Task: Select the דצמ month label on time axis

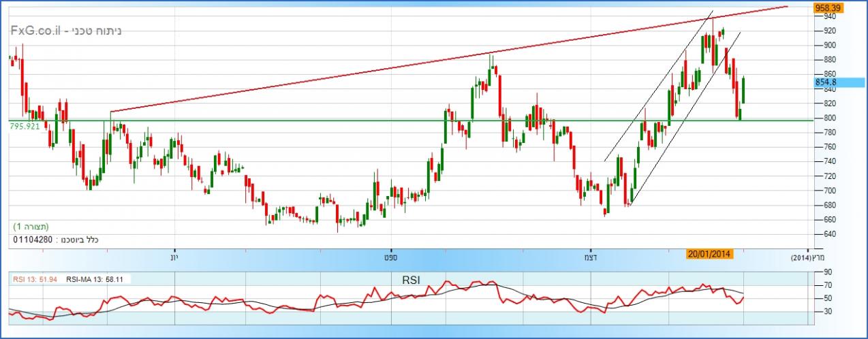Action: pos(591,257)
